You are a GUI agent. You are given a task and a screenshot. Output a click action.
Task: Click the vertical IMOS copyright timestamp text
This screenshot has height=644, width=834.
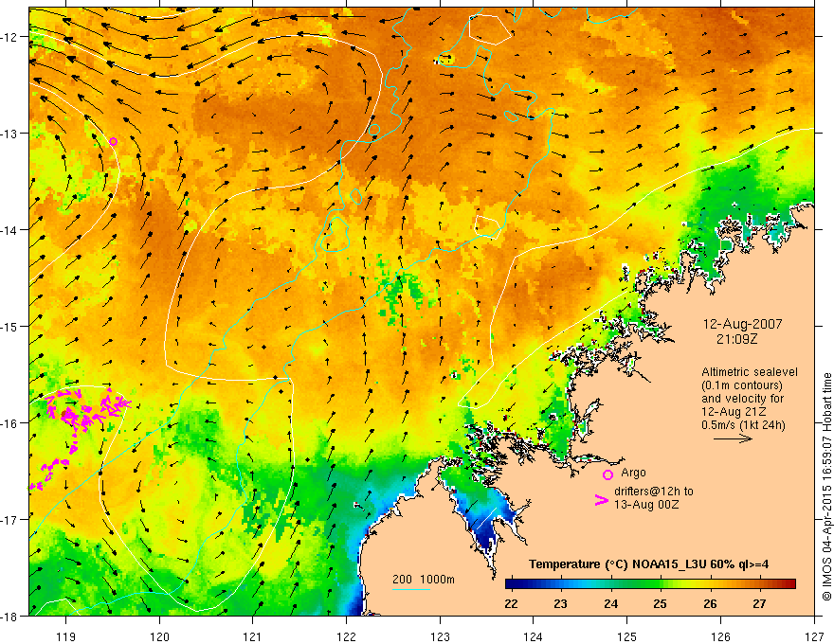(x=826, y=487)
